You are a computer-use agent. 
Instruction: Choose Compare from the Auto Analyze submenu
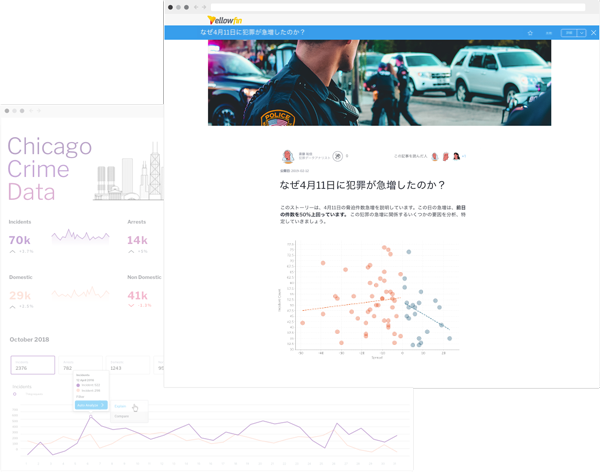[122, 416]
